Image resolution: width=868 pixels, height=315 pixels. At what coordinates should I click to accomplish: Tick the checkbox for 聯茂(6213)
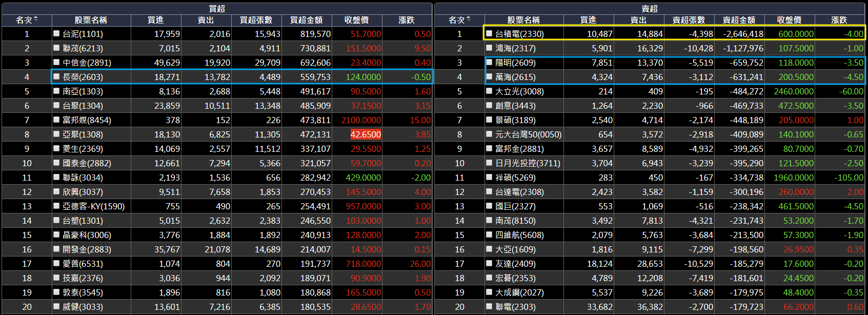(56, 48)
